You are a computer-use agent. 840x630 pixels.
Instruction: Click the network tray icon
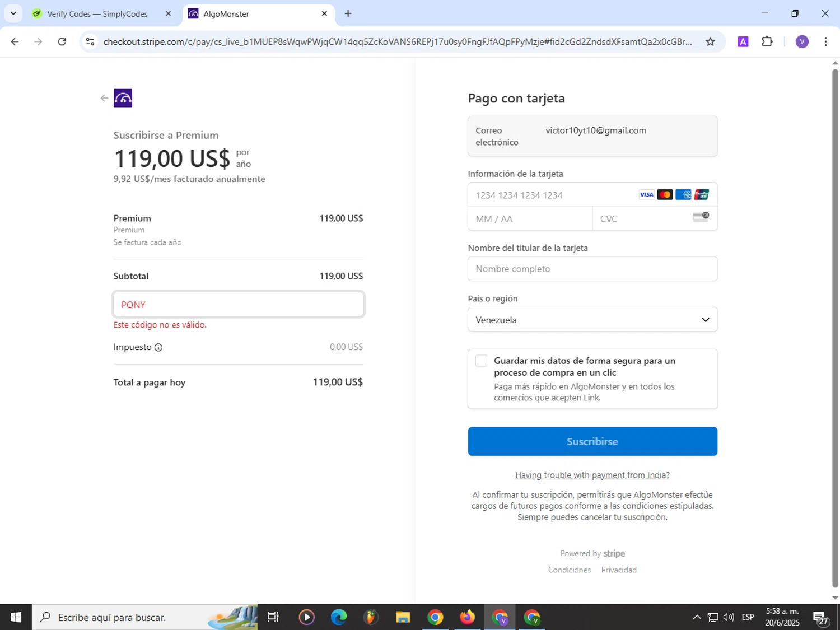713,617
